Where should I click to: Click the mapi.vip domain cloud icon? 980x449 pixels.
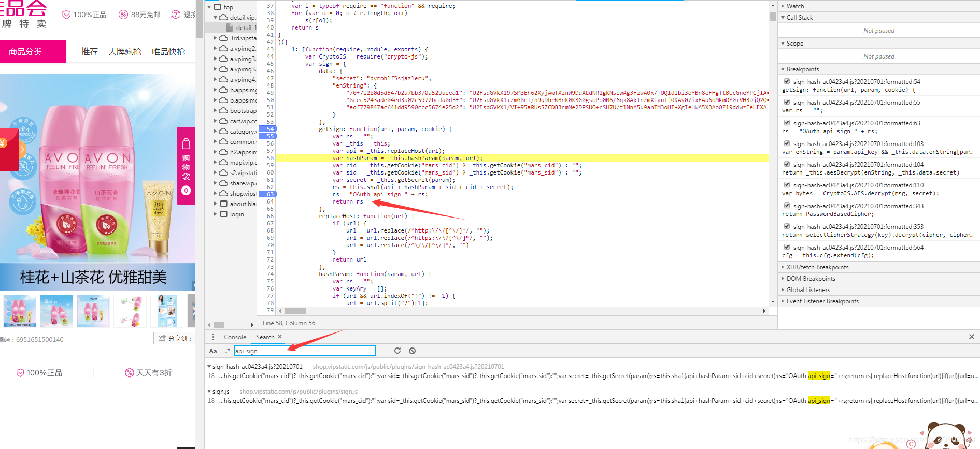pyautogui.click(x=223, y=162)
